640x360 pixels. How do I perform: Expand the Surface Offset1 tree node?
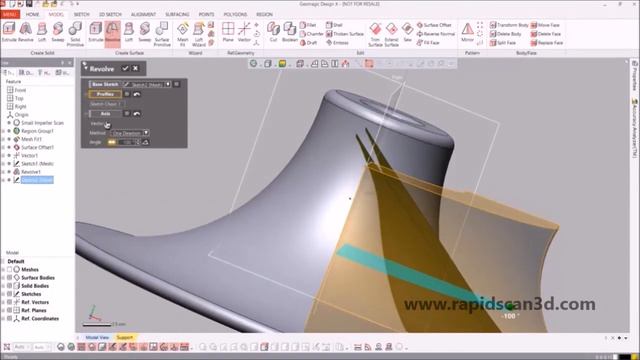3,147
